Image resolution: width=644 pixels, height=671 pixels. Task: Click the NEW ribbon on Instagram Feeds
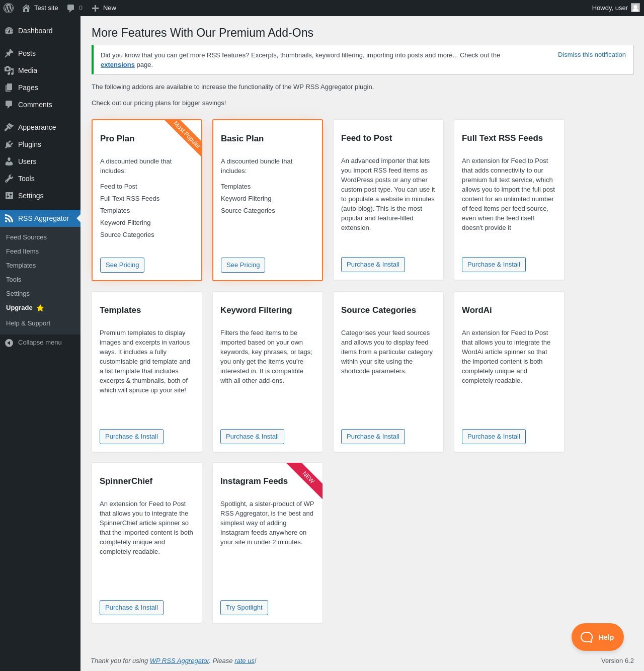pyautogui.click(x=308, y=477)
